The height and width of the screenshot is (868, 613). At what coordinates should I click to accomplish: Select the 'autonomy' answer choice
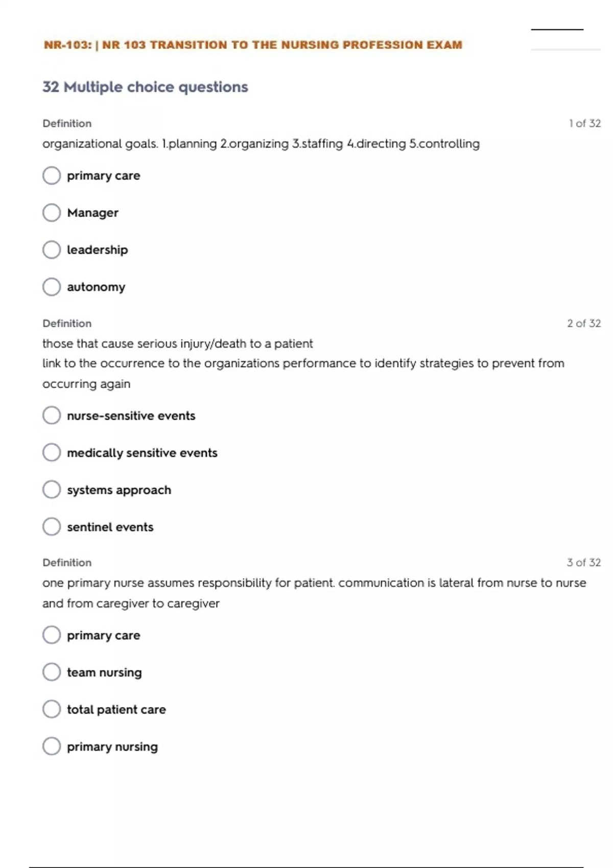52,287
